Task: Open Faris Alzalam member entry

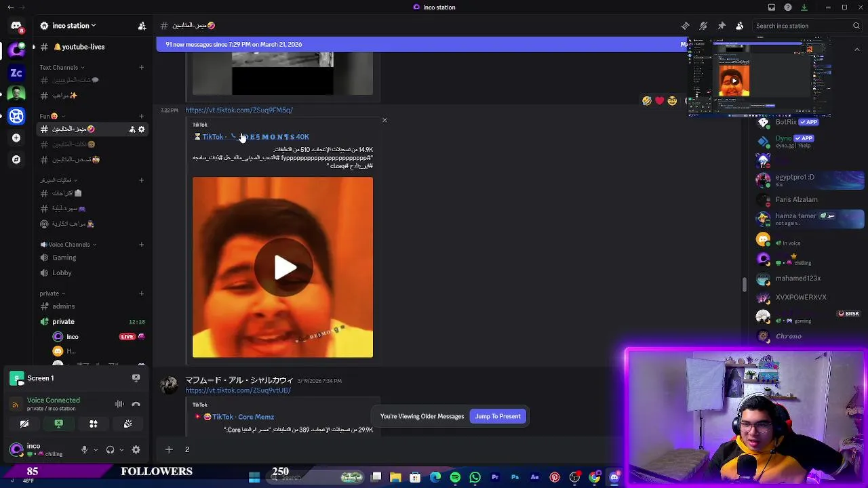Action: click(x=810, y=199)
